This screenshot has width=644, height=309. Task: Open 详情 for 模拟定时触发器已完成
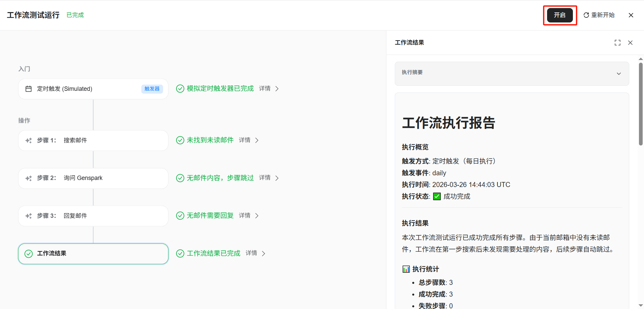[x=269, y=88]
